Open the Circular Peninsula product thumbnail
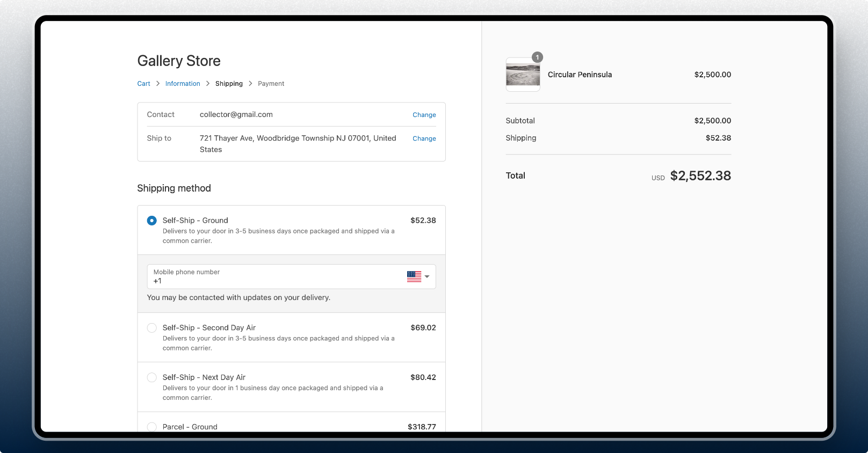The image size is (868, 453). pos(523,75)
